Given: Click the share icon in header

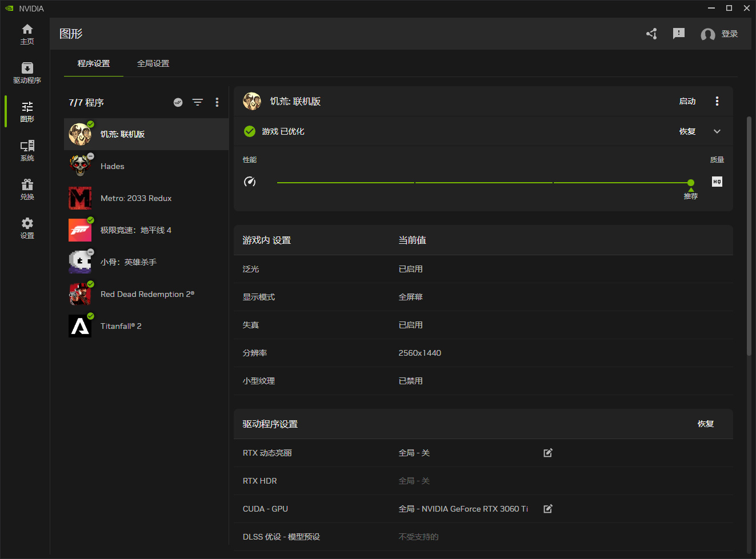Looking at the screenshot, I should coord(651,34).
